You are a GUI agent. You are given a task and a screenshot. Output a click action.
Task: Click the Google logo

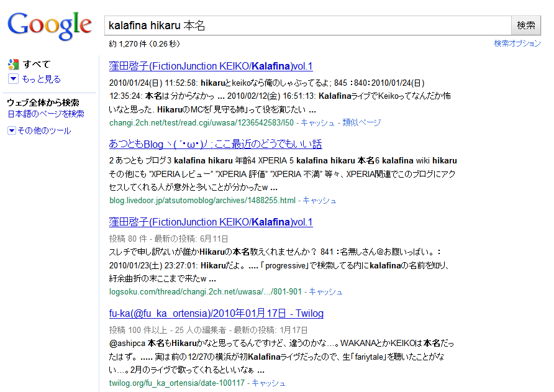pyautogui.click(x=50, y=26)
